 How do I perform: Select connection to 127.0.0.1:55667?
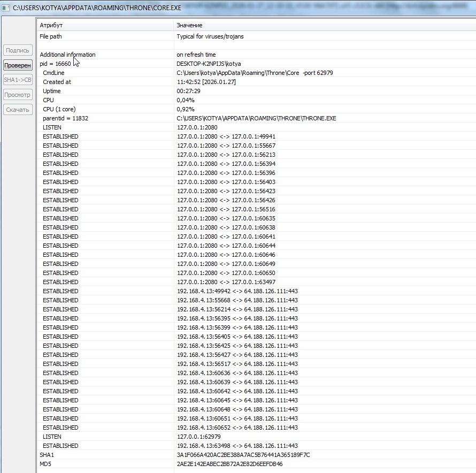pos(226,146)
